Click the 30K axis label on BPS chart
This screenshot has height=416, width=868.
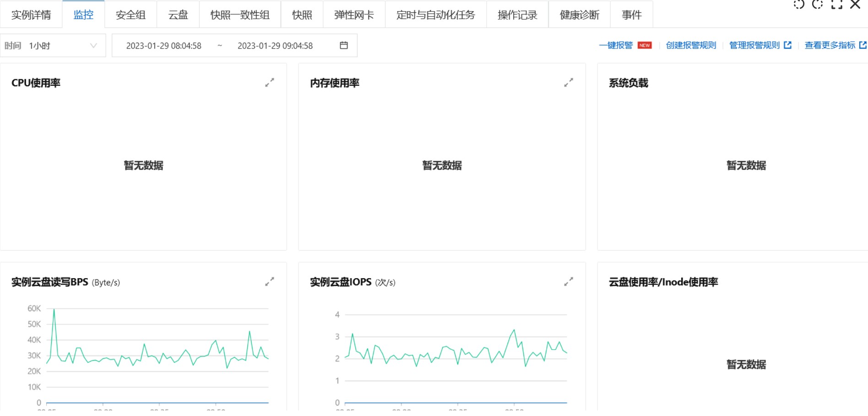point(34,356)
